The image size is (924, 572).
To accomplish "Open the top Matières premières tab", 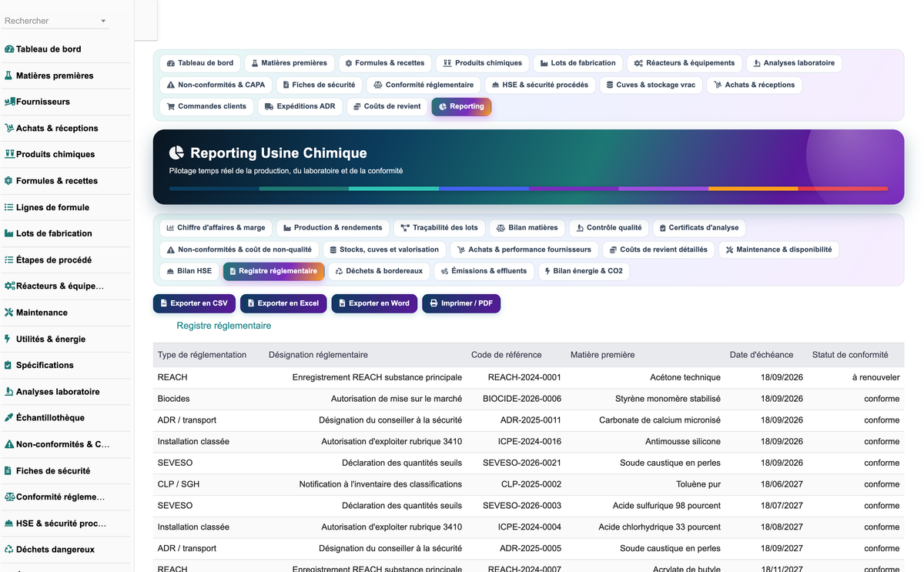I will [x=290, y=63].
